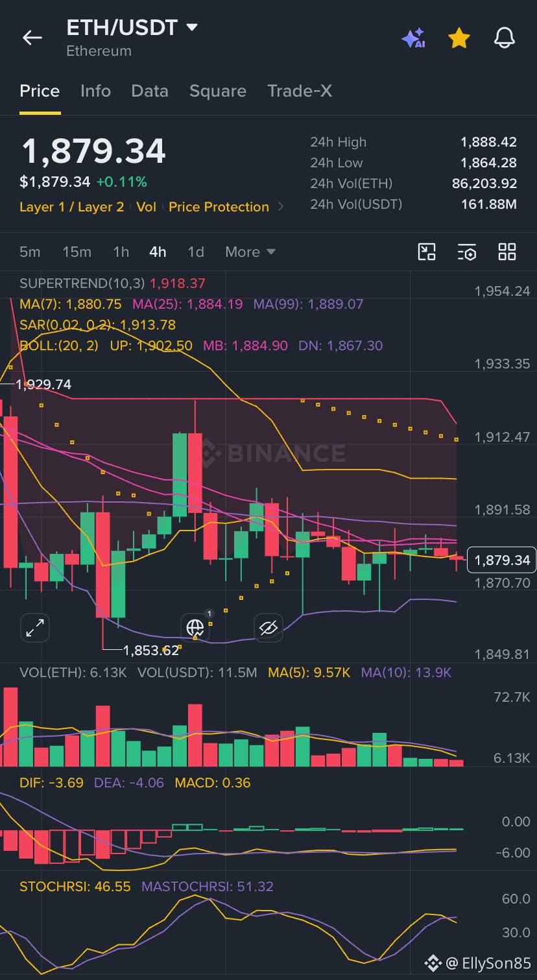Viewport: 537px width, 980px height.
Task: Switch to the Trade-X tab
Action: [x=300, y=91]
